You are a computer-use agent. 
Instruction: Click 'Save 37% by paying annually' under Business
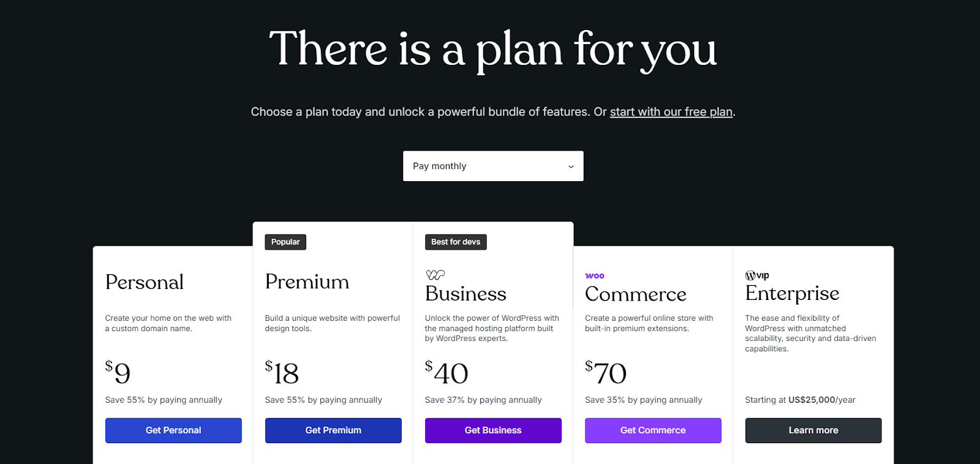pos(483,400)
